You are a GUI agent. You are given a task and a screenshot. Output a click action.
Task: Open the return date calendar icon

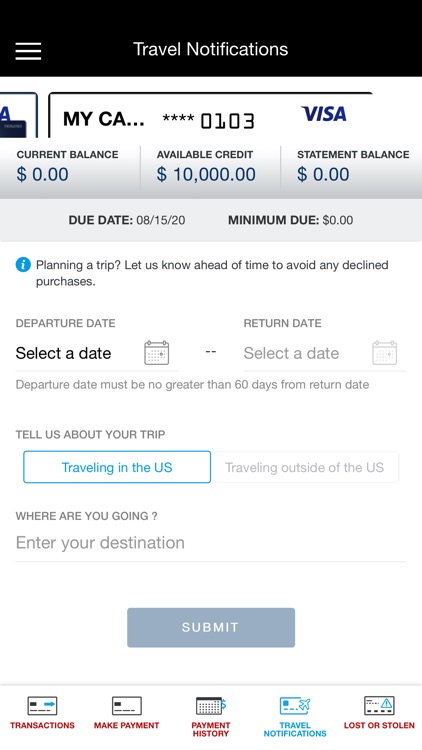click(384, 353)
